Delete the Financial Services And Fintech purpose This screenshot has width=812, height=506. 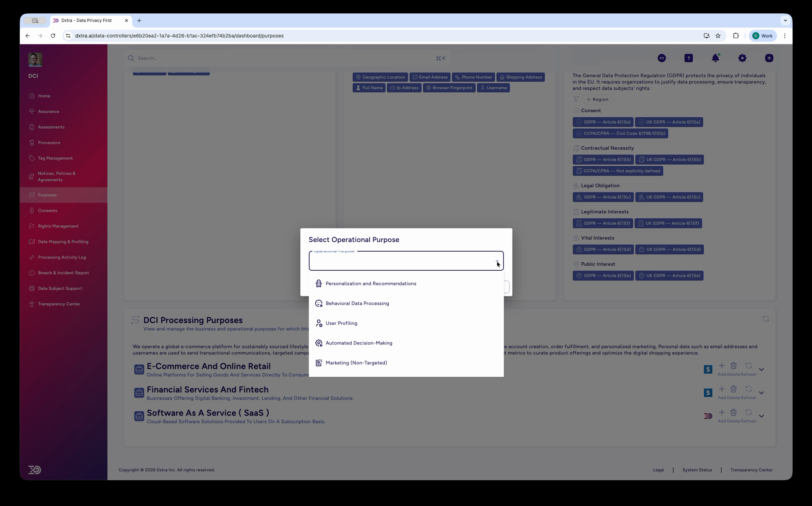pos(733,389)
